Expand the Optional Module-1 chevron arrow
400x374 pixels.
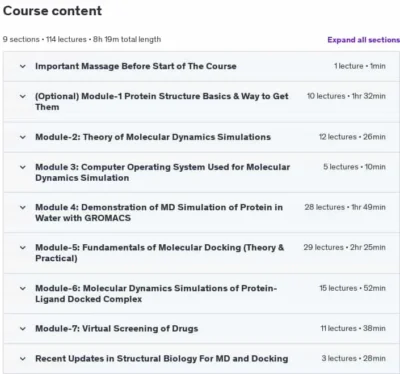(23, 97)
